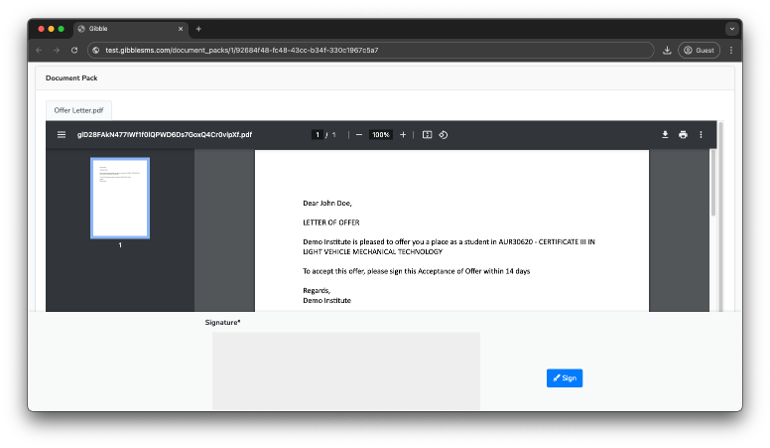Click inside the Signature drawing area
The height and width of the screenshot is (448, 770).
pyautogui.click(x=346, y=370)
